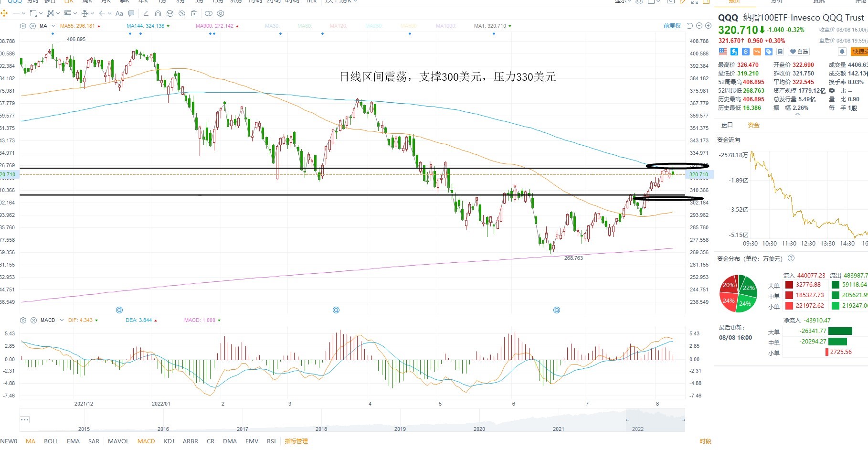This screenshot has width=868, height=450.
Task: Click the reset chart arrow icon
Action: pos(689,26)
